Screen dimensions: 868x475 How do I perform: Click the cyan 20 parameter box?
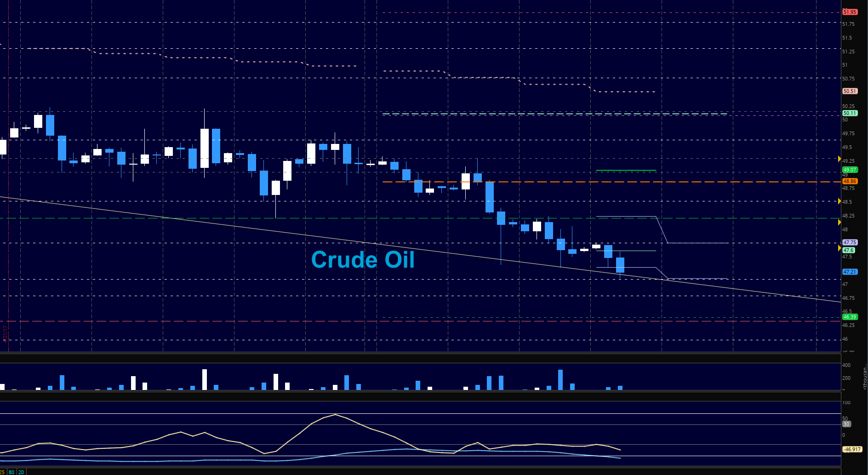[21, 472]
